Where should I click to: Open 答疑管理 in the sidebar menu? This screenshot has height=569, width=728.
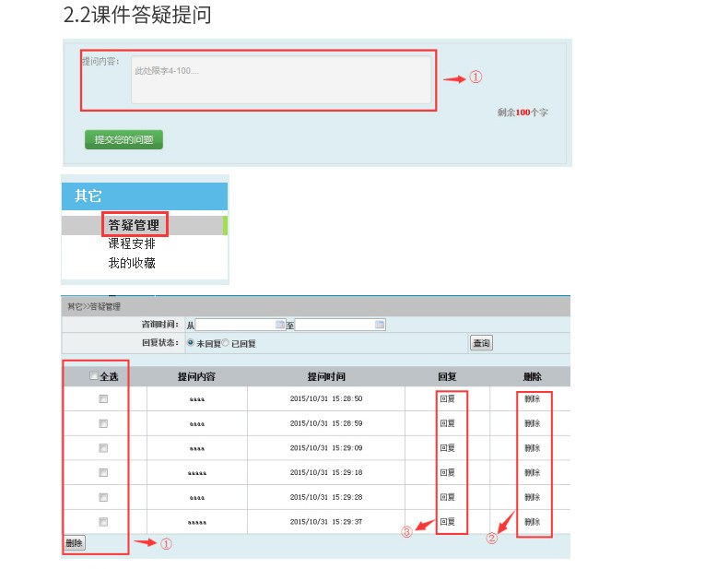click(x=134, y=225)
